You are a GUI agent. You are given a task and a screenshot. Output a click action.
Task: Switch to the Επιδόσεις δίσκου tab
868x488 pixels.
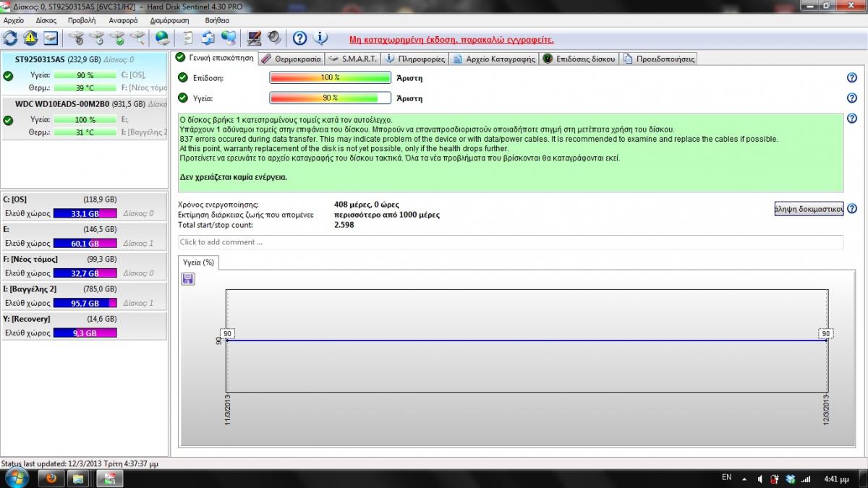(x=579, y=59)
